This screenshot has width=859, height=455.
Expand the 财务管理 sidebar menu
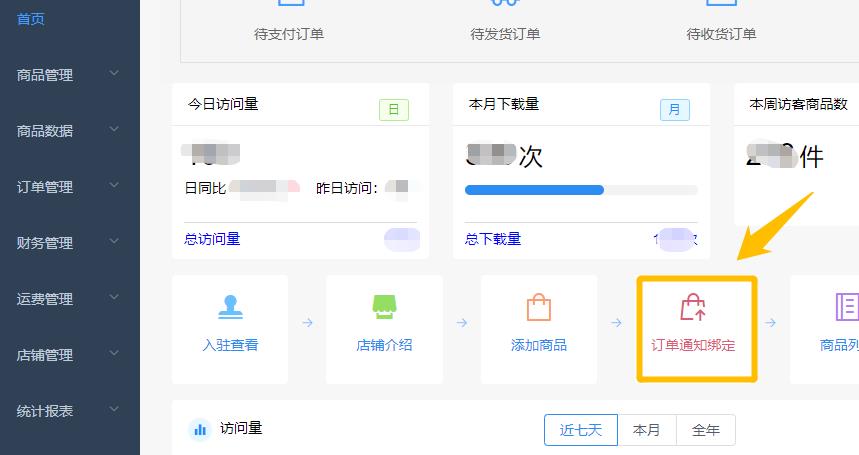68,243
